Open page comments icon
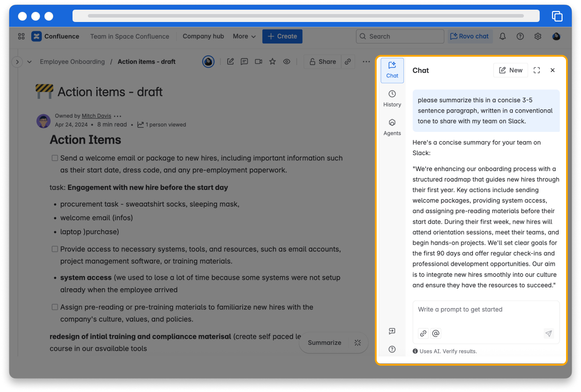 point(244,62)
